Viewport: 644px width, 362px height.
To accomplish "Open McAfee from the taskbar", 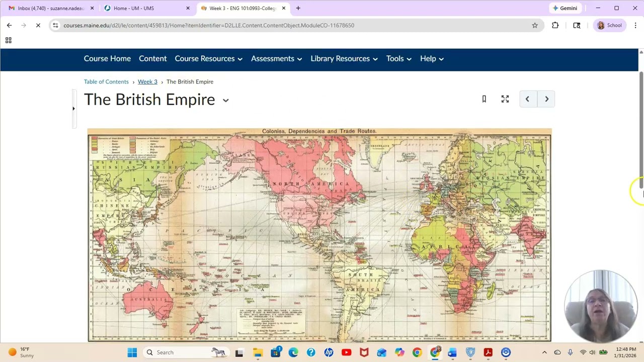I will point(364,352).
